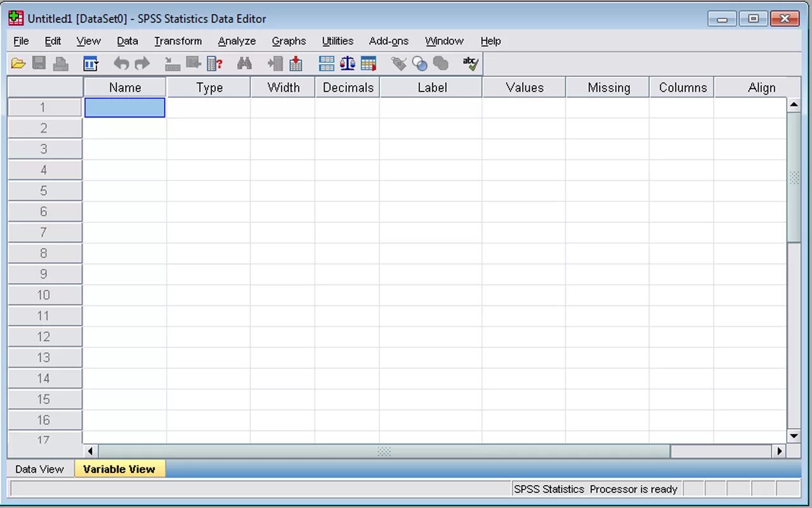Select row header 16

[x=45, y=420]
